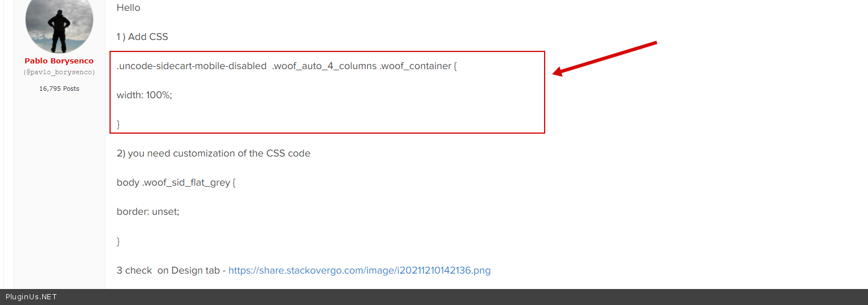This screenshot has height=305, width=868.
Task: Click the closing brace inside red box
Action: pyautogui.click(x=119, y=125)
